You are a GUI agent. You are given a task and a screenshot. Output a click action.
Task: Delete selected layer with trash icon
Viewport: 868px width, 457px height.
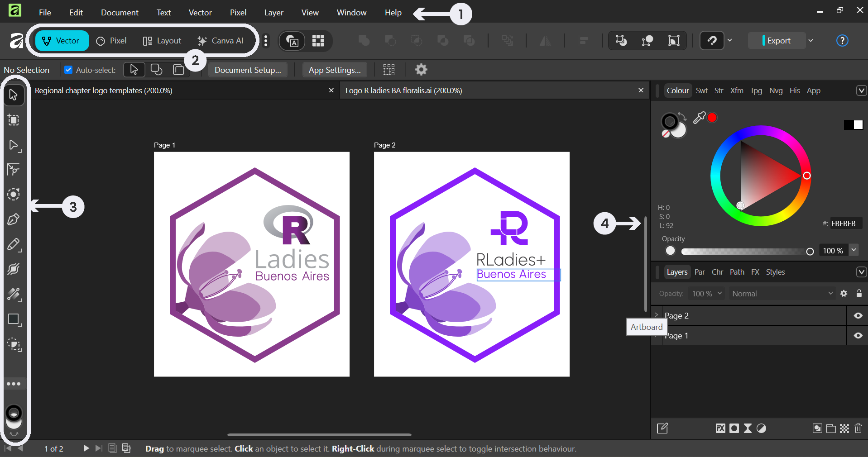(x=858, y=428)
